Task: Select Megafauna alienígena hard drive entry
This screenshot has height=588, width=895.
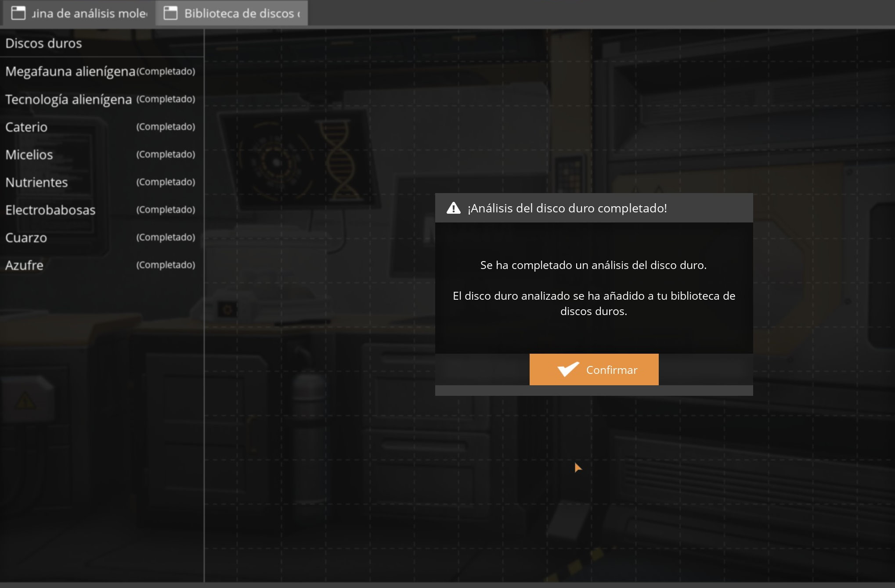Action: pyautogui.click(x=70, y=71)
